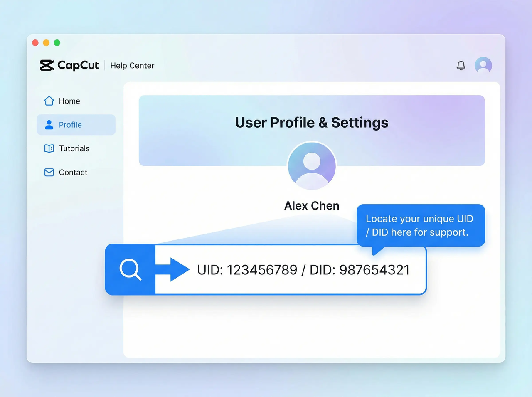Viewport: 532px width, 397px height.
Task: Select the Home icon in the sidebar
Action: coord(49,101)
